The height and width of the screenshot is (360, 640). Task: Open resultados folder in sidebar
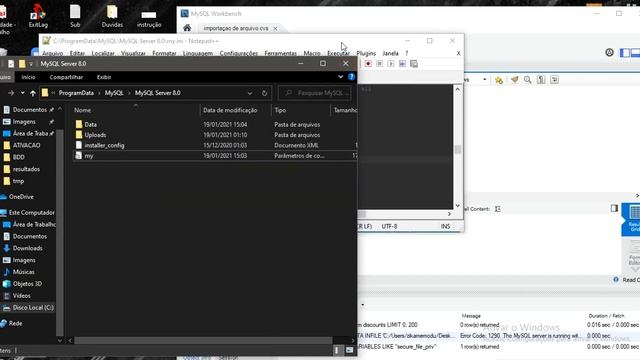[26, 169]
